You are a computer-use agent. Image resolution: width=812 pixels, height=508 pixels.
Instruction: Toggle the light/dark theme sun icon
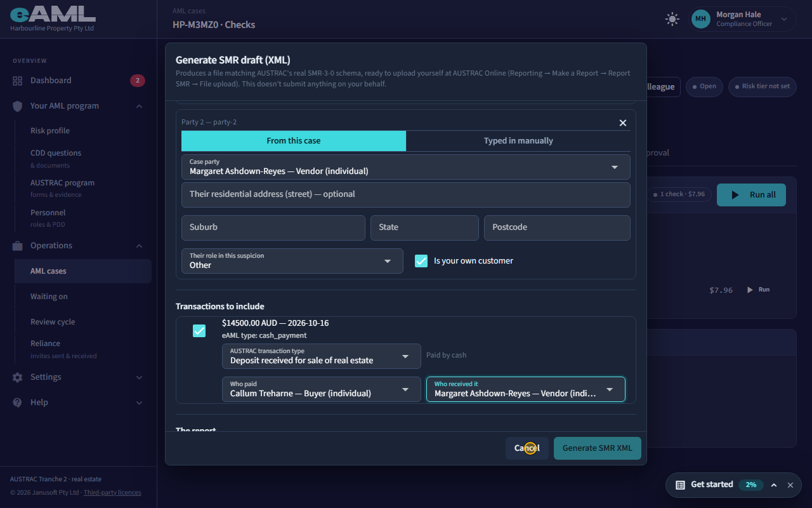[672, 19]
